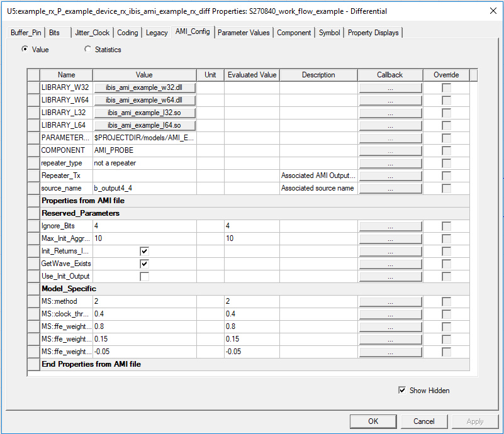Disable the GetWave_Exists checkbox
504x434 pixels.
coord(143,264)
